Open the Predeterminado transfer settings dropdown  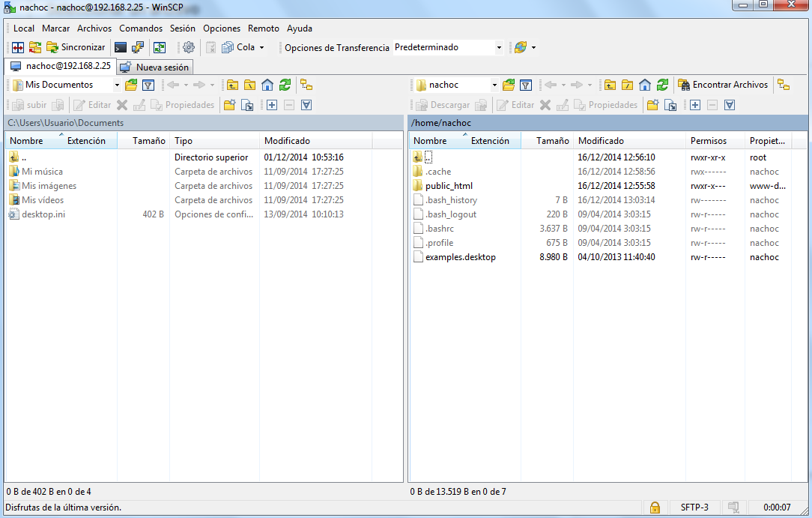499,46
